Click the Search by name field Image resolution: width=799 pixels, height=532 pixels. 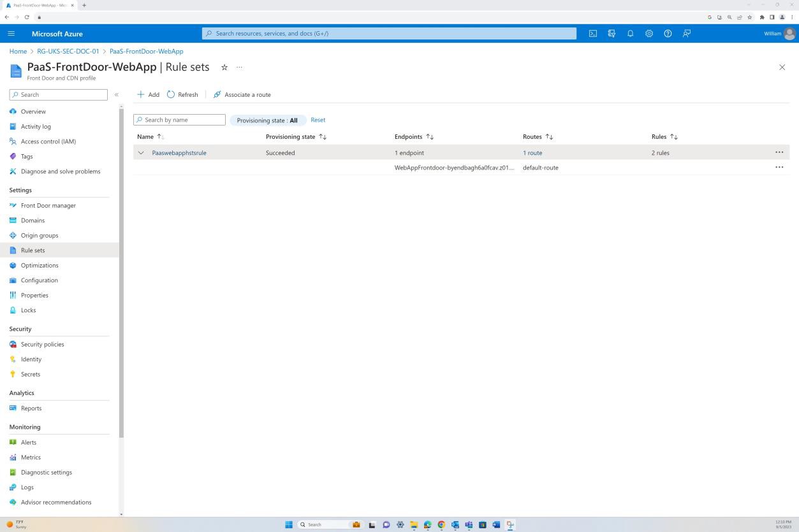179,120
